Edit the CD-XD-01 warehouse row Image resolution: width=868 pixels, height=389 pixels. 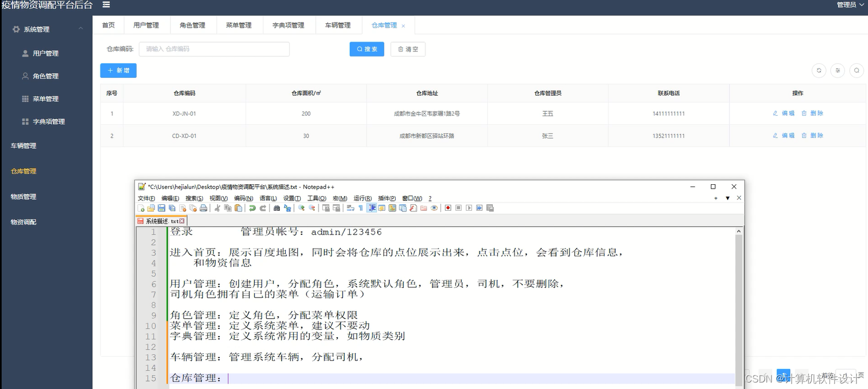point(784,136)
